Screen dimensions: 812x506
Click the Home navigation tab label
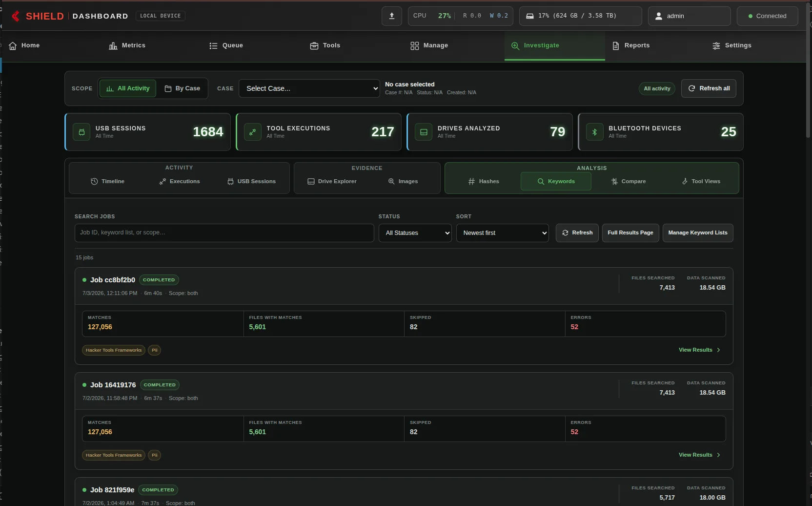(x=30, y=45)
